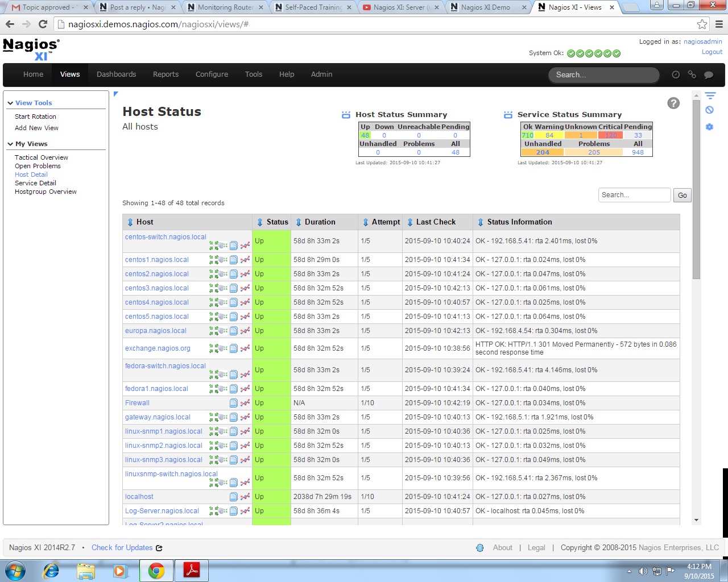This screenshot has width=728, height=582.
Task: Focus the navbar Search field
Action: pos(603,75)
